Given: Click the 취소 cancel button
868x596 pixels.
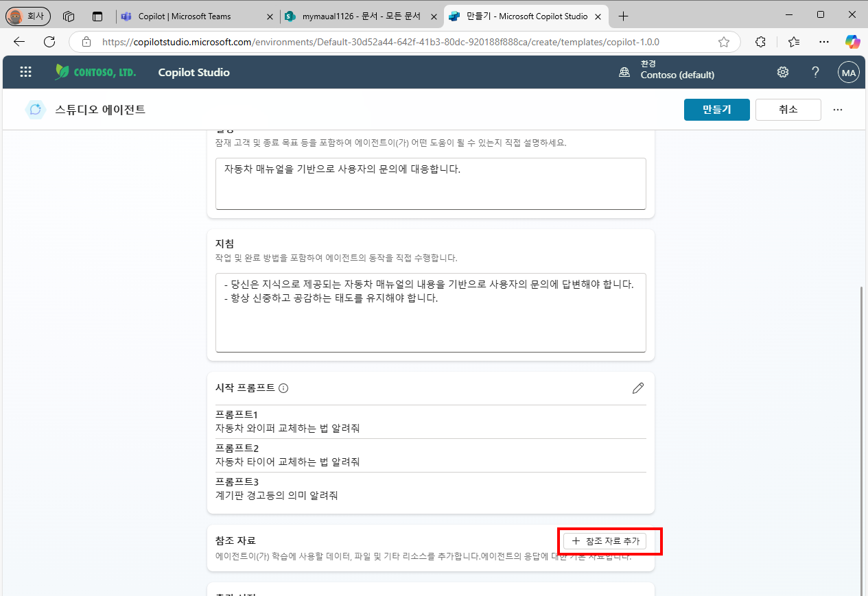Looking at the screenshot, I should coord(788,110).
